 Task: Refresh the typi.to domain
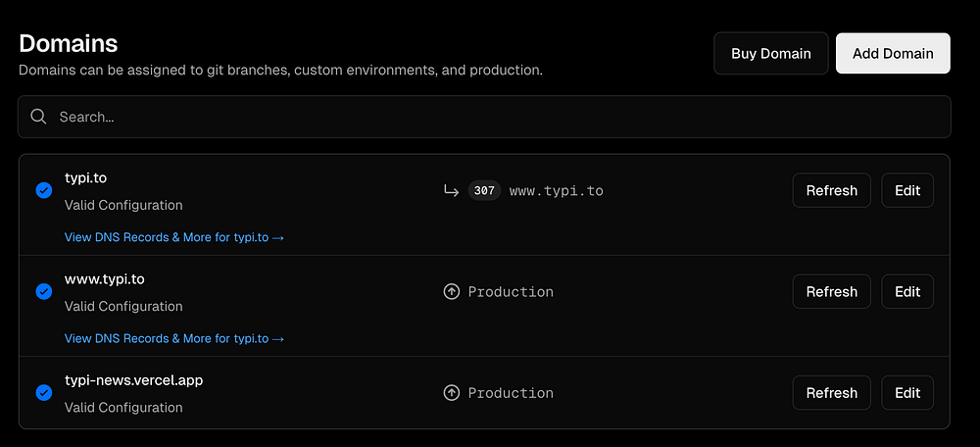[831, 190]
